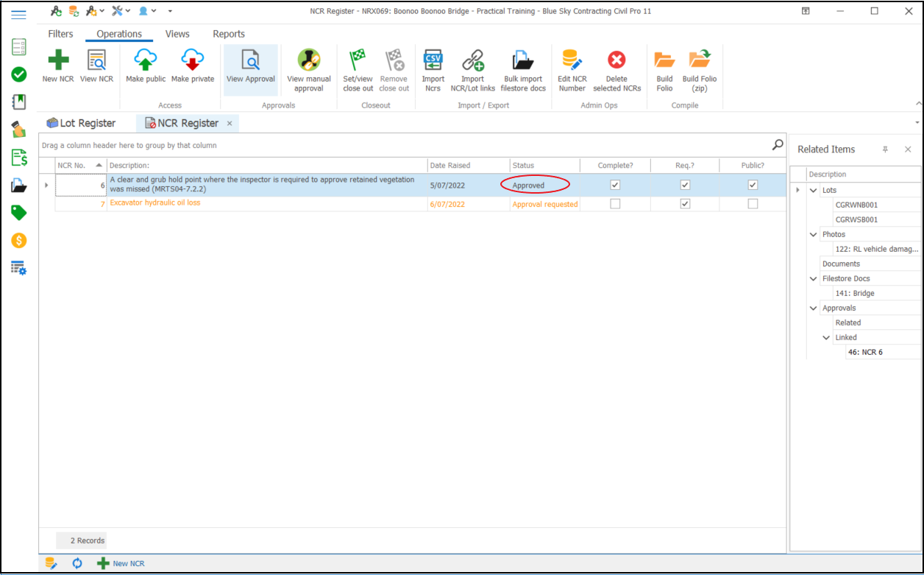The image size is (924, 575).
Task: Open the Lot Register tab
Action: [81, 123]
